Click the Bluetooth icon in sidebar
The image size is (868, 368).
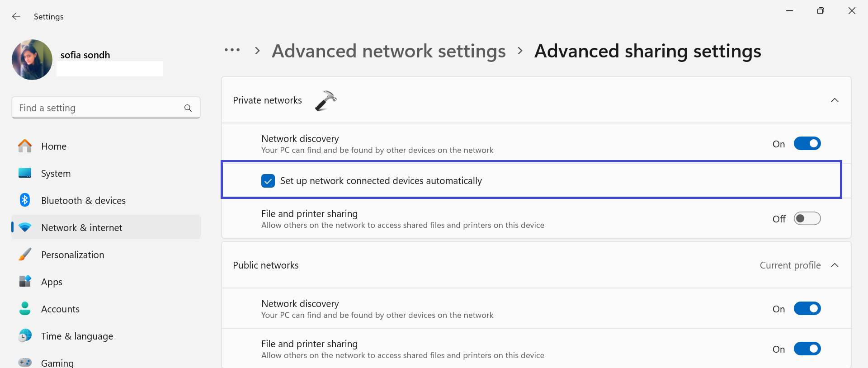(x=25, y=200)
